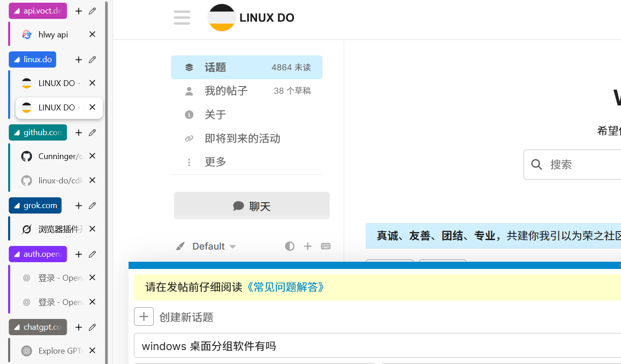Close the 浏览器插件 grok tab
The image size is (621, 364).
tap(92, 229)
